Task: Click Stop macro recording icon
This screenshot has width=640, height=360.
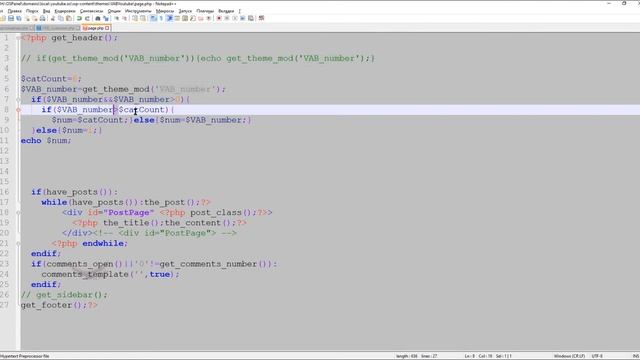Action: [x=227, y=18]
